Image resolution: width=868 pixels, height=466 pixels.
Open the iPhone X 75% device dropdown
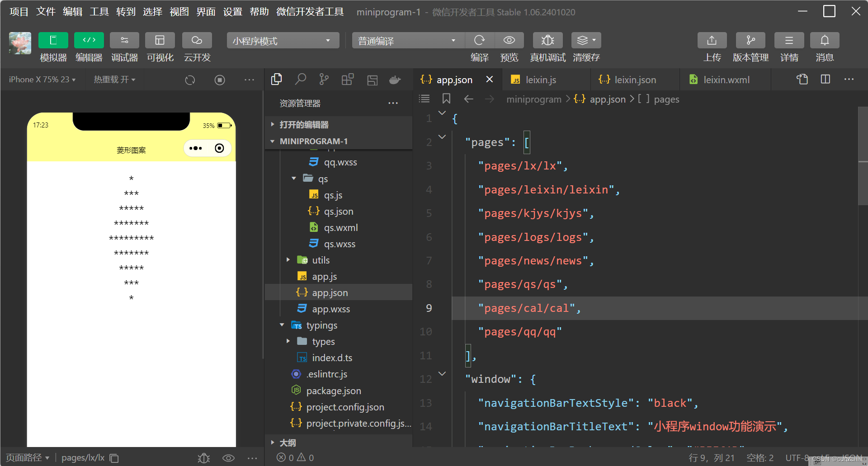(42, 80)
